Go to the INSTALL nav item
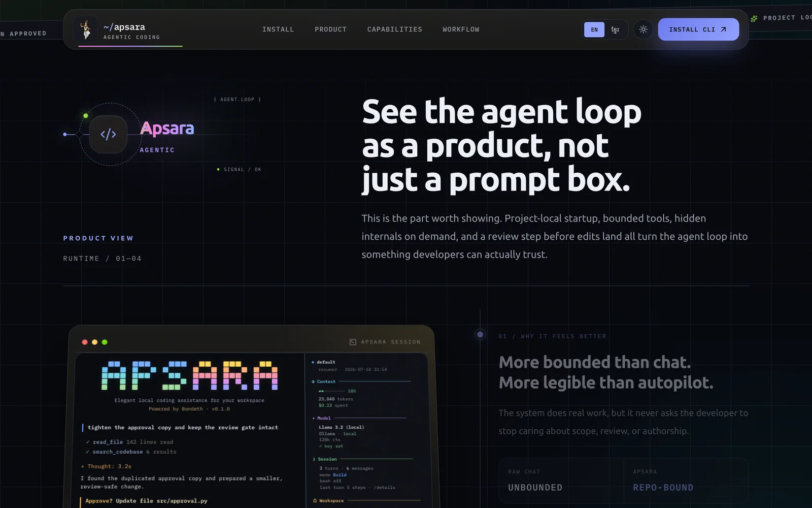This screenshot has height=508, width=812. click(278, 29)
